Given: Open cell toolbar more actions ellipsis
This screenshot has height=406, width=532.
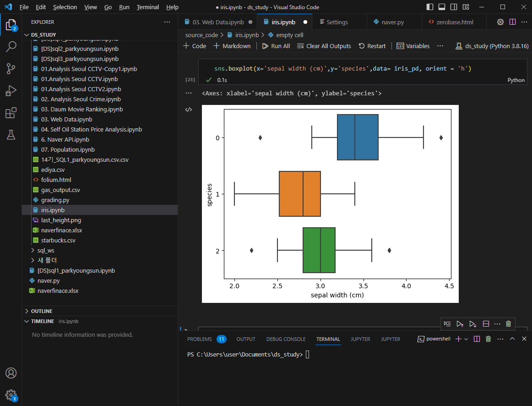Looking at the screenshot, I should tap(497, 324).
